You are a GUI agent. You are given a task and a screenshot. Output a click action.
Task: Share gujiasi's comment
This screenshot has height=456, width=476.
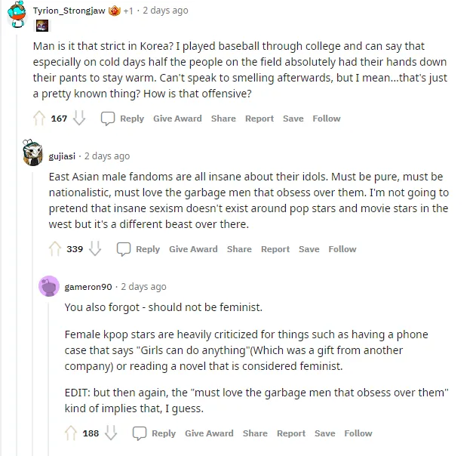click(x=239, y=249)
